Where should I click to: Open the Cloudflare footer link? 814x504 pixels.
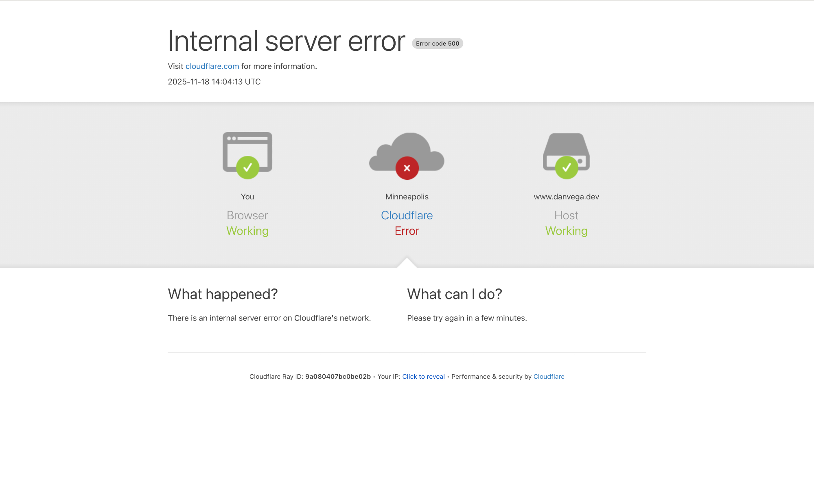point(549,377)
